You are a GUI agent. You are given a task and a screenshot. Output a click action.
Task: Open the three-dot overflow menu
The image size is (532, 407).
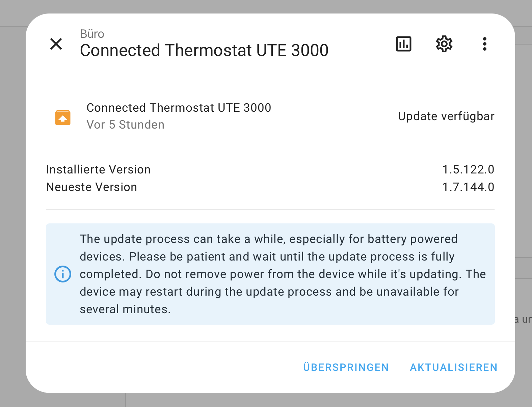[x=484, y=44]
